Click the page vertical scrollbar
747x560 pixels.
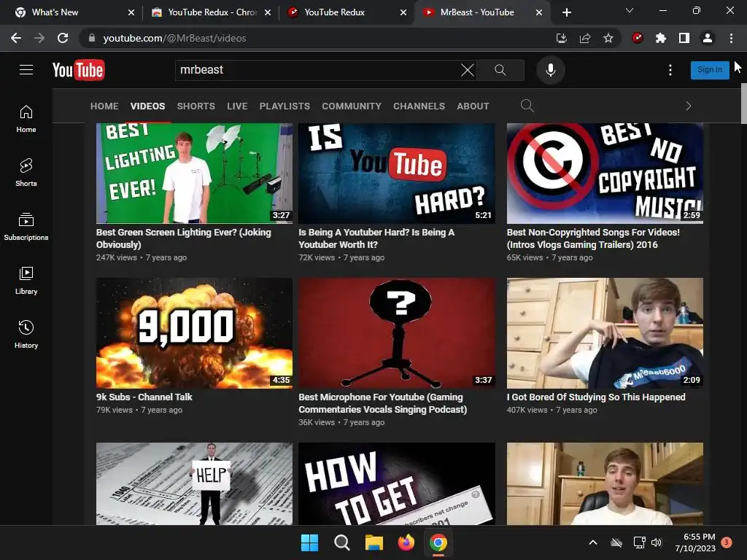(743, 104)
